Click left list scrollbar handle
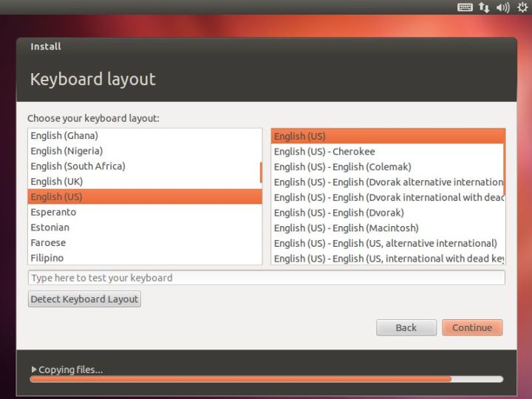The image size is (532, 399). (261, 172)
